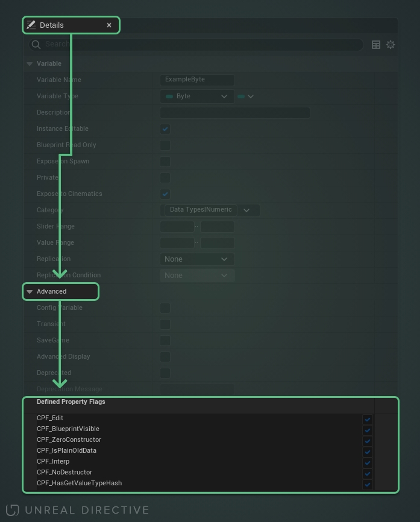Image resolution: width=420 pixels, height=522 pixels.
Task: Open the details settings gear
Action: click(x=390, y=45)
